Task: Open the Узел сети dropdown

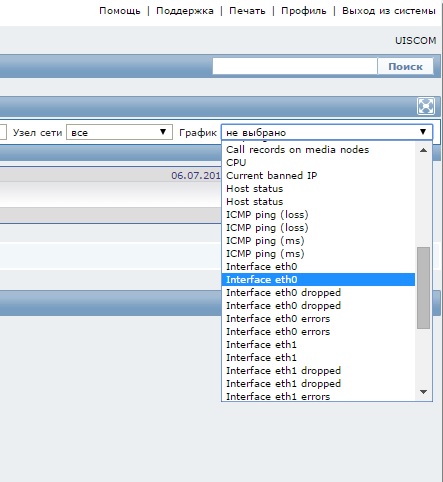Action: 119,132
